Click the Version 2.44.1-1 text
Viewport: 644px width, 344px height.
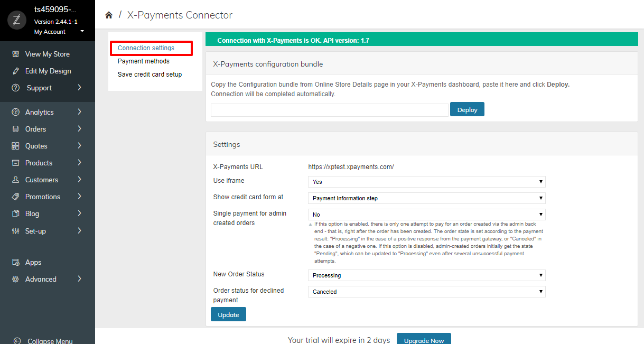click(55, 22)
